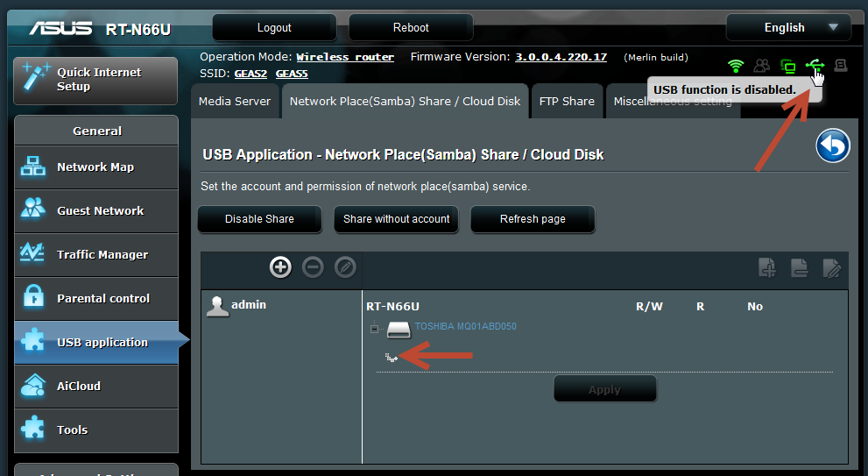The height and width of the screenshot is (476, 868).
Task: Select USB application in sidebar
Action: (x=95, y=343)
